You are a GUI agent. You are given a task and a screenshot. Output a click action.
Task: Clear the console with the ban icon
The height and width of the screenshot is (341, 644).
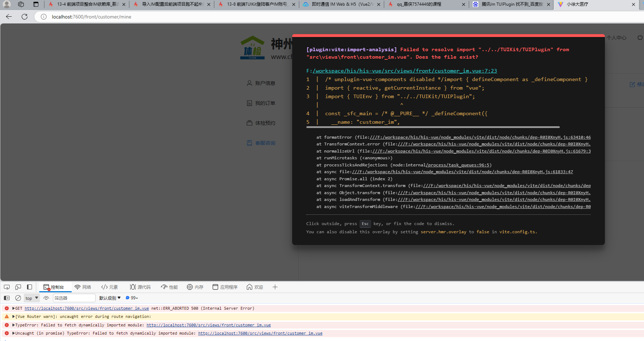[18, 298]
